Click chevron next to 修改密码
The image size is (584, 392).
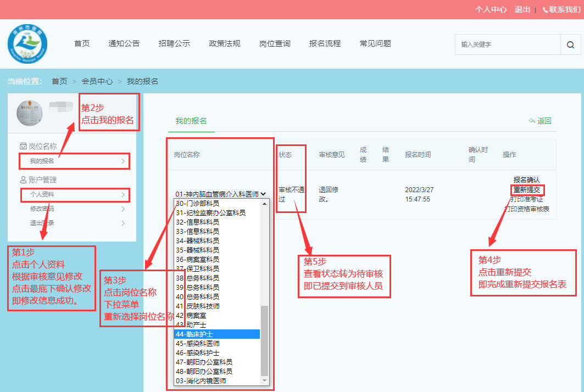(123, 209)
